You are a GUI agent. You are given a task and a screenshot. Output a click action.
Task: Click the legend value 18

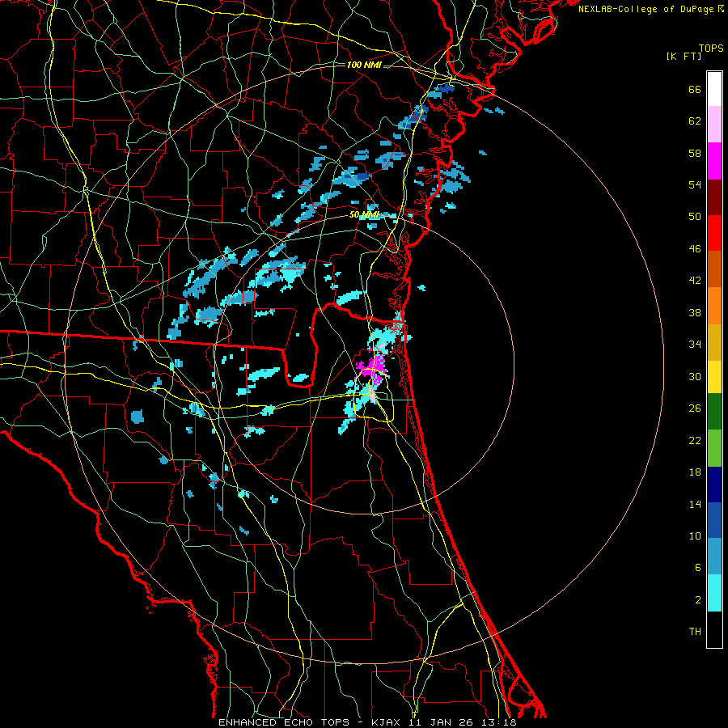pos(695,472)
